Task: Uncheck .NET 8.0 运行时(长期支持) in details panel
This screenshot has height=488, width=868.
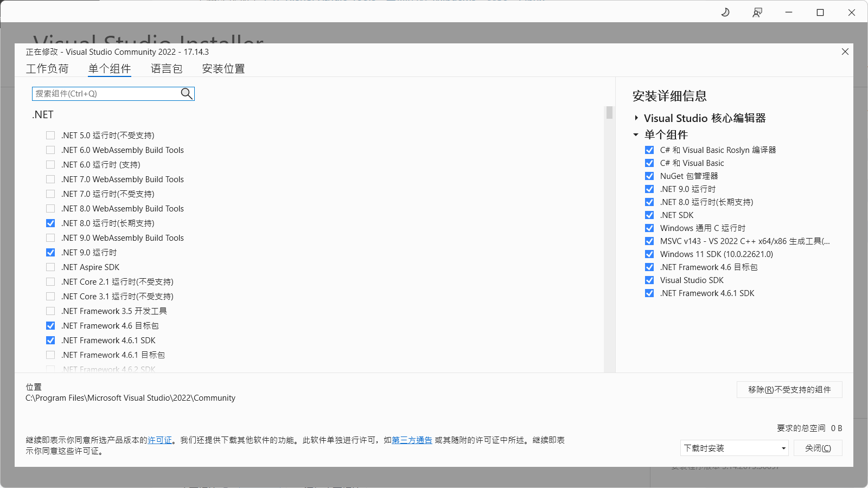Action: (649, 202)
